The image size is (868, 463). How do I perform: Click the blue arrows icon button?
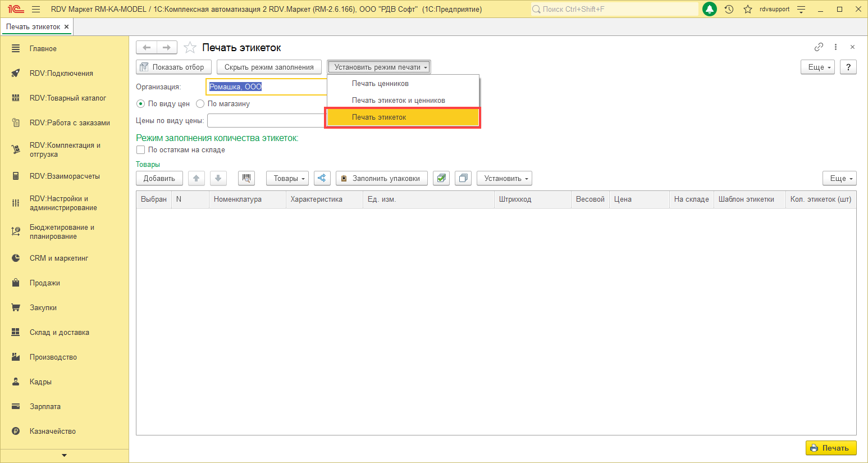coord(322,178)
